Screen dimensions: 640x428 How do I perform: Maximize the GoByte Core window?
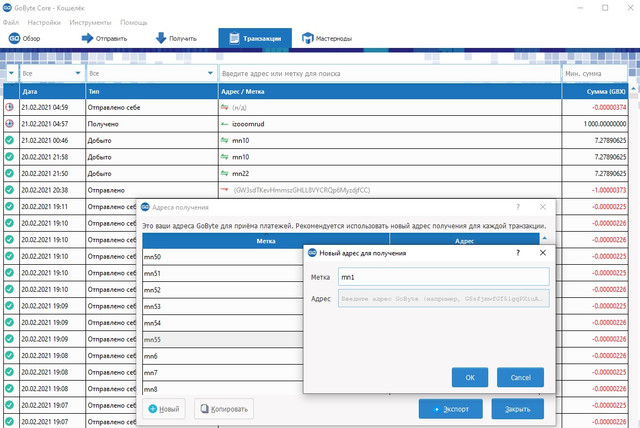click(x=605, y=8)
